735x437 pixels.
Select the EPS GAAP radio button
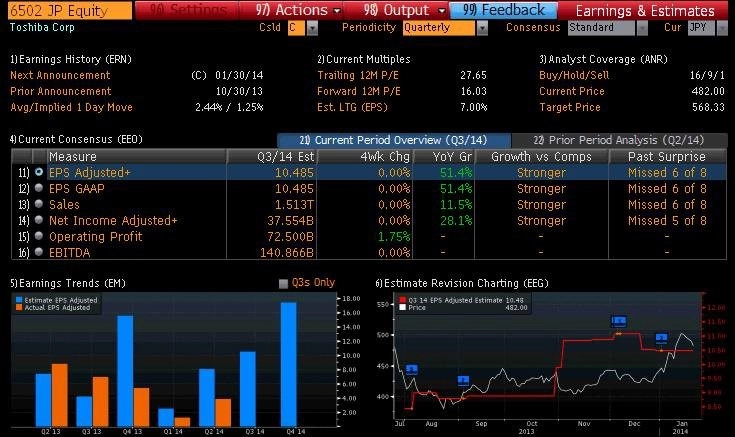pos(39,188)
